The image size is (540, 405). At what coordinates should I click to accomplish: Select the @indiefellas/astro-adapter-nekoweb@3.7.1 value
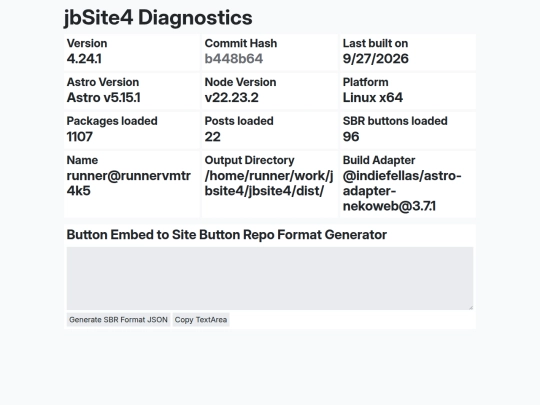pos(402,191)
